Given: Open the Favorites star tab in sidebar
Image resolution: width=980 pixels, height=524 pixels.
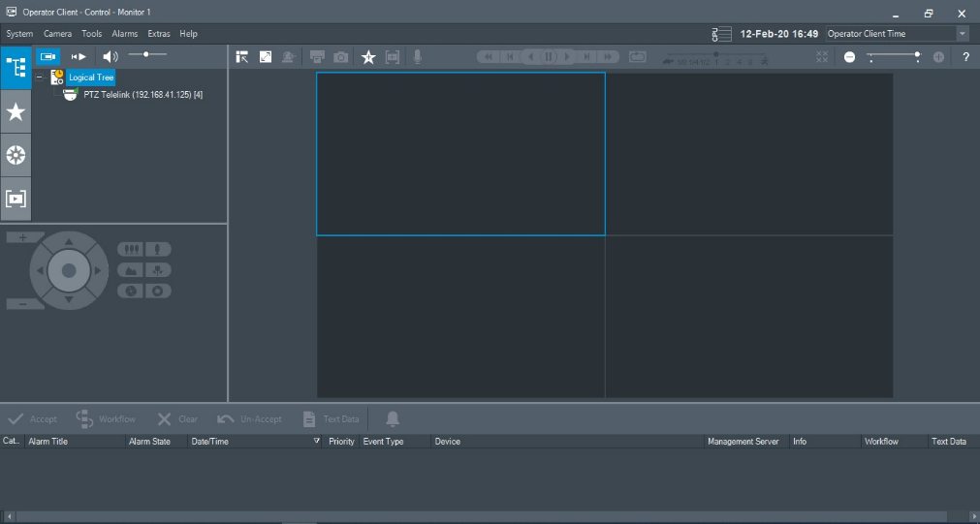Looking at the screenshot, I should 16,112.
